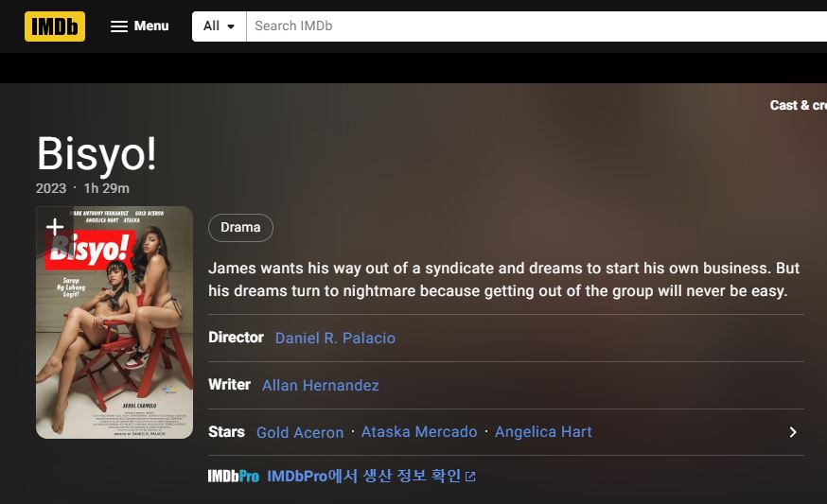827x504 pixels.
Task: Click the IMDb logo to go home
Action: [55, 26]
